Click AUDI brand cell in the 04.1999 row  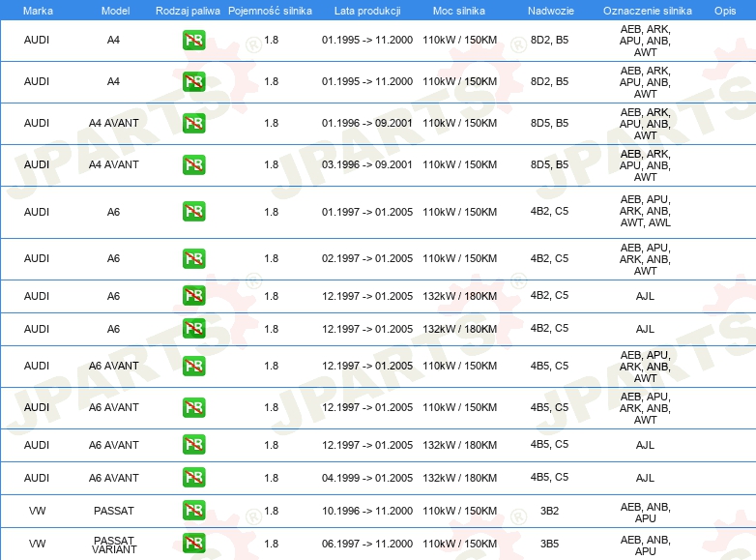37,478
